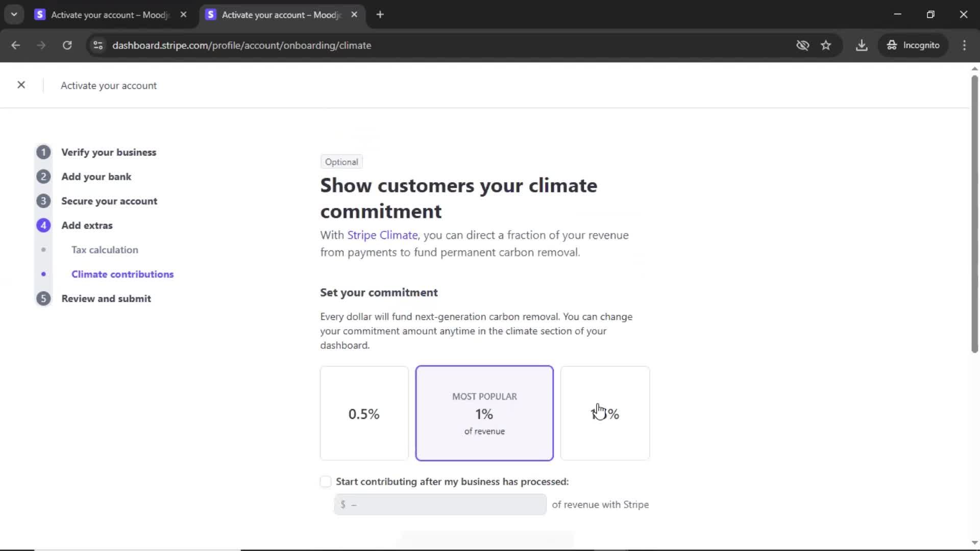
Task: Switch to the first Activate your account tab
Action: tap(110, 15)
